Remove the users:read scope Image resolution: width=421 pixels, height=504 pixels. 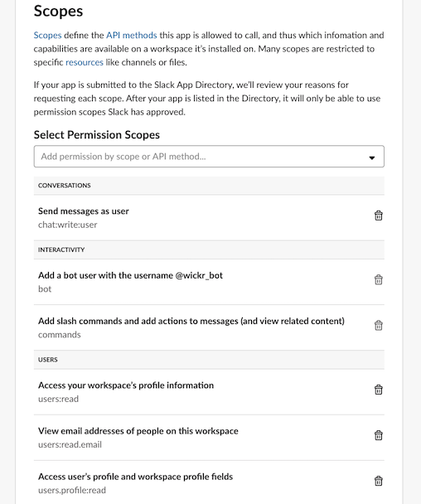378,390
